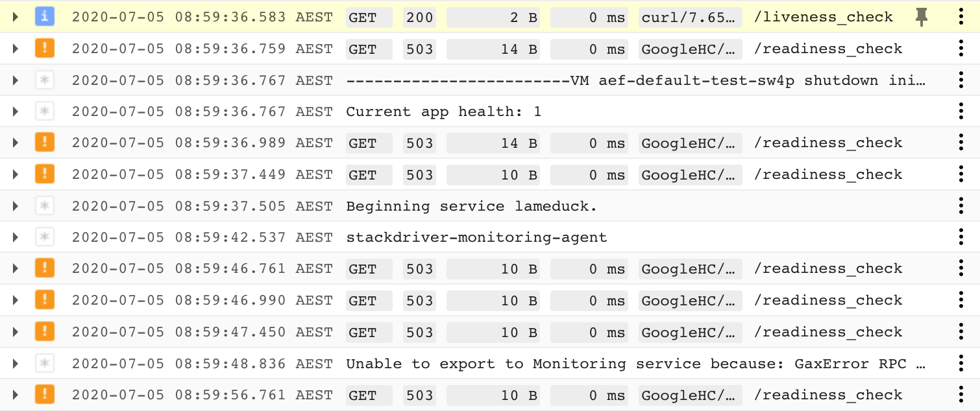Click the curl/7.65 user-agent chip
The image size is (980, 411).
[691, 18]
